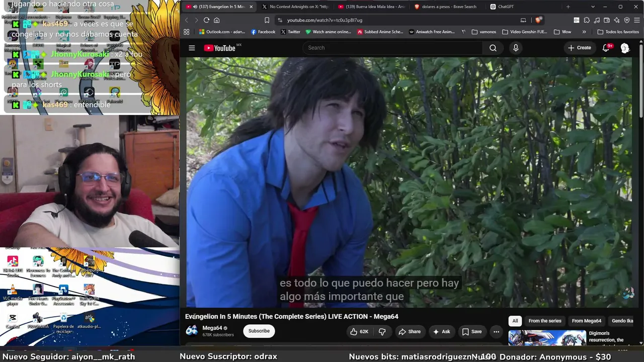
Task: Open the Subbed Anime Schedule bookmark
Action: (380, 32)
